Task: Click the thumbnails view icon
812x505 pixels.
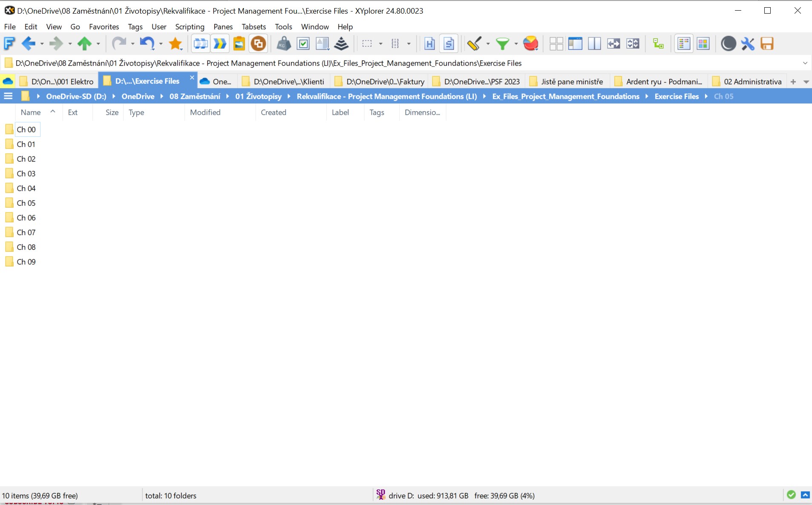Action: 704,43
